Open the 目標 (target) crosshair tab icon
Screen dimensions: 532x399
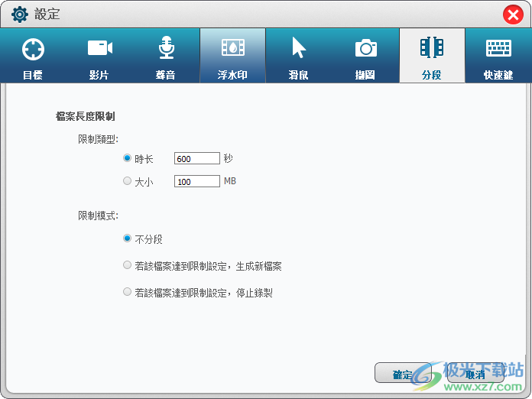point(33,49)
